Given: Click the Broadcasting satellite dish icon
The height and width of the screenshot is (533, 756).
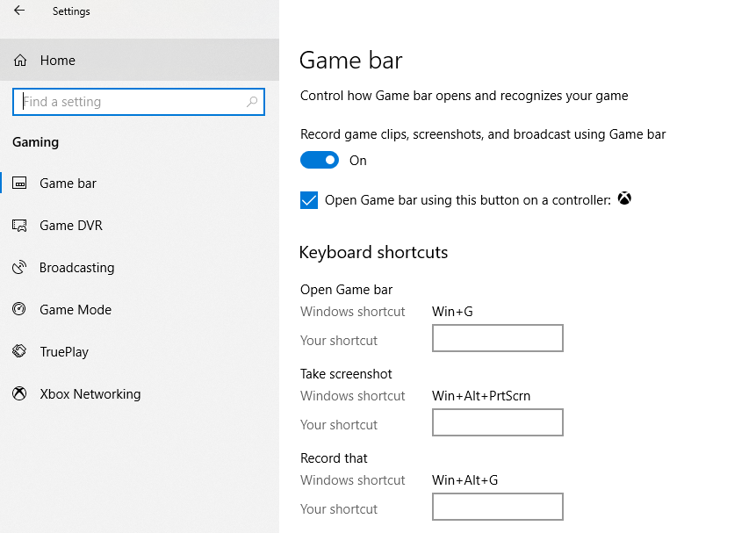Looking at the screenshot, I should pyautogui.click(x=19, y=267).
